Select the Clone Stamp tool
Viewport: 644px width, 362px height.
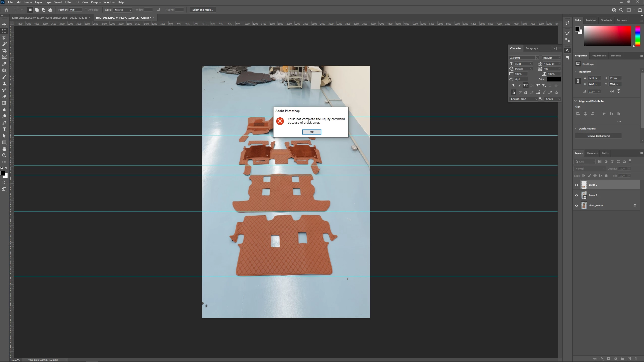[4, 83]
